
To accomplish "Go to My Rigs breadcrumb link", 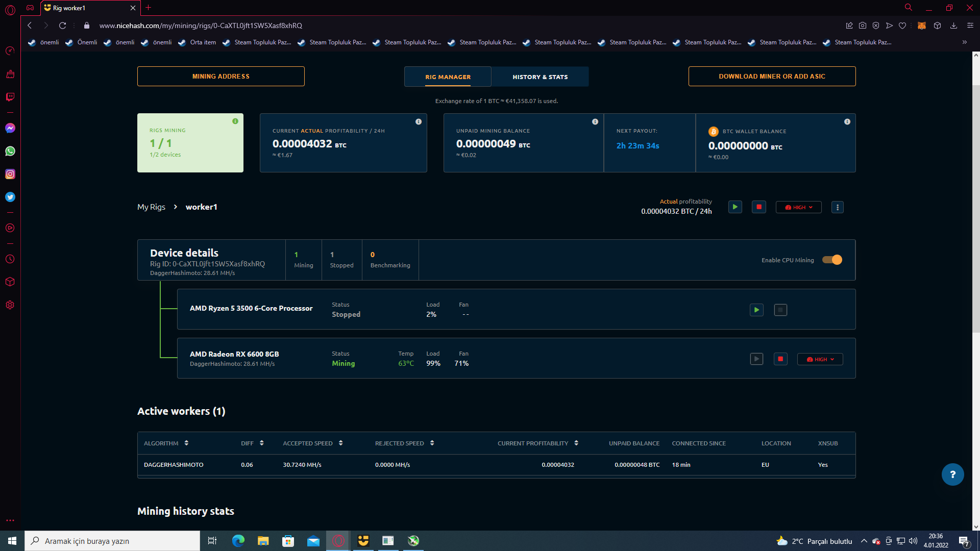I will pyautogui.click(x=151, y=207).
